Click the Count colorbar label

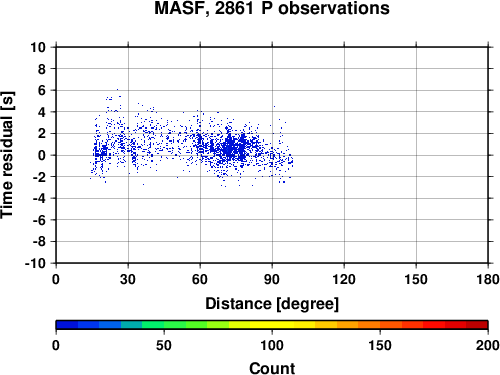click(272, 368)
